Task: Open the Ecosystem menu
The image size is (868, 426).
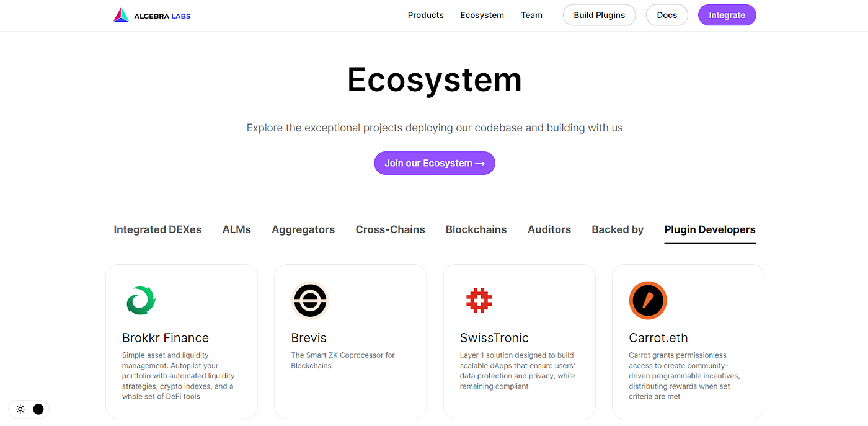Action: [482, 15]
